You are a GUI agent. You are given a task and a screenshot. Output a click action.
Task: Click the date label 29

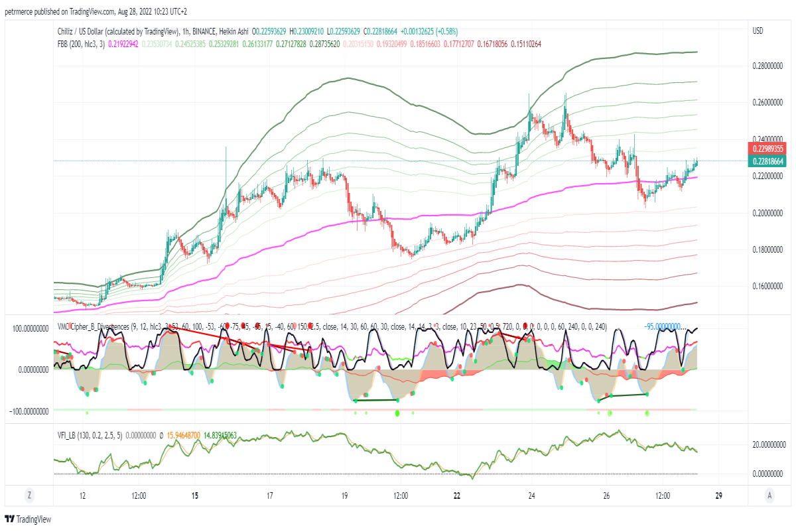[719, 496]
